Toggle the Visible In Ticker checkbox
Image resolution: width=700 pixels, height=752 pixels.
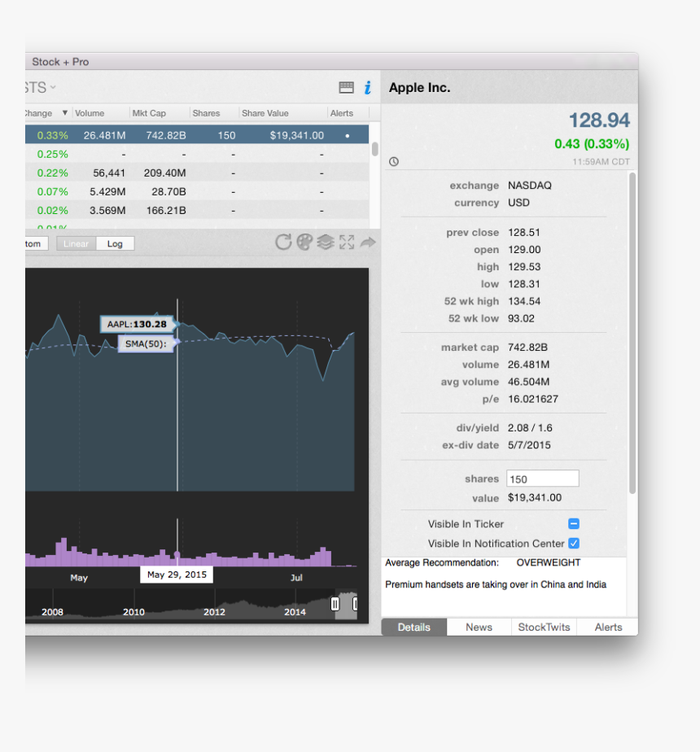[574, 524]
